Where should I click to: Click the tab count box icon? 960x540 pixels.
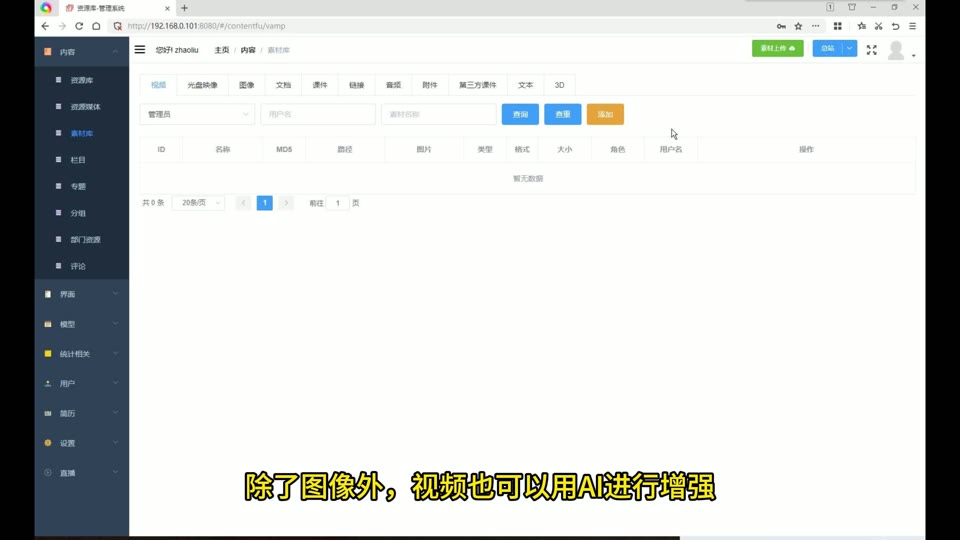pyautogui.click(x=830, y=7)
